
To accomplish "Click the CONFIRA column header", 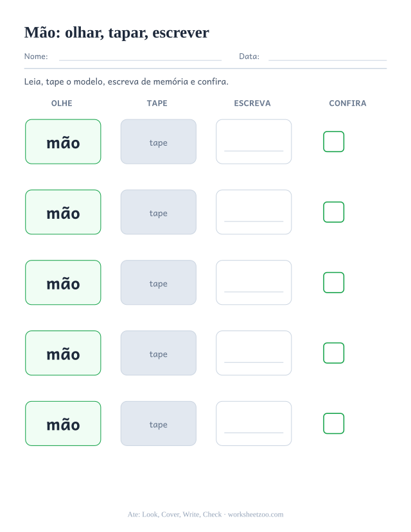I will 347,103.
